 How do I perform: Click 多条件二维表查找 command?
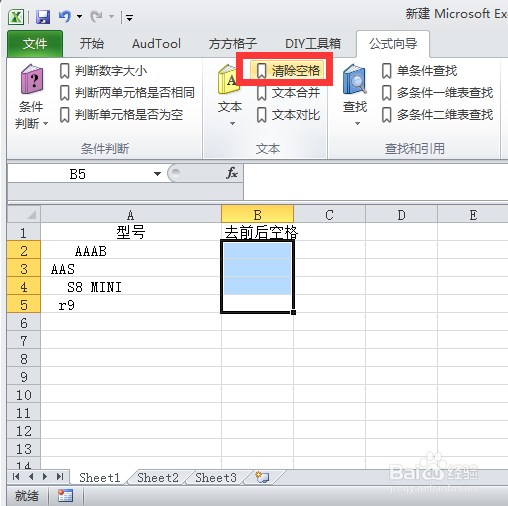point(437,115)
